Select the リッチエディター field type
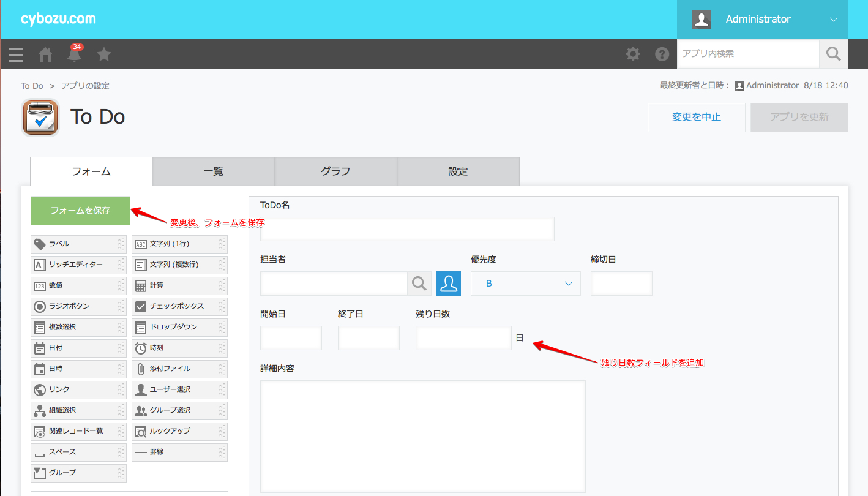Image resolution: width=868 pixels, height=496 pixels. point(78,265)
